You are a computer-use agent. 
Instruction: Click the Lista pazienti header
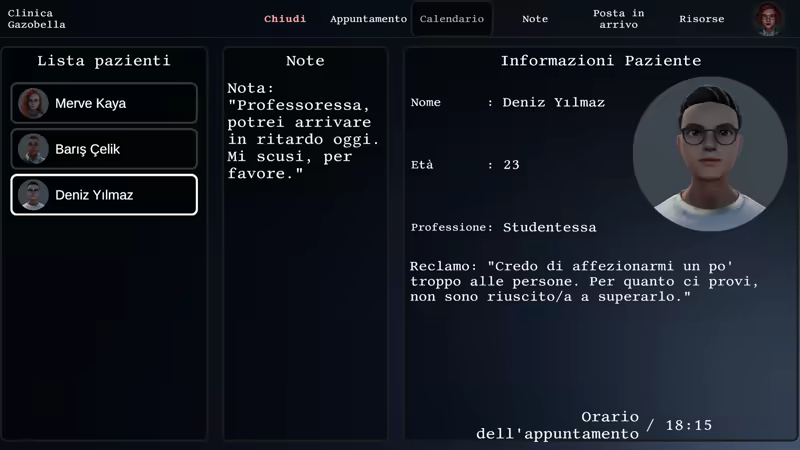104,61
